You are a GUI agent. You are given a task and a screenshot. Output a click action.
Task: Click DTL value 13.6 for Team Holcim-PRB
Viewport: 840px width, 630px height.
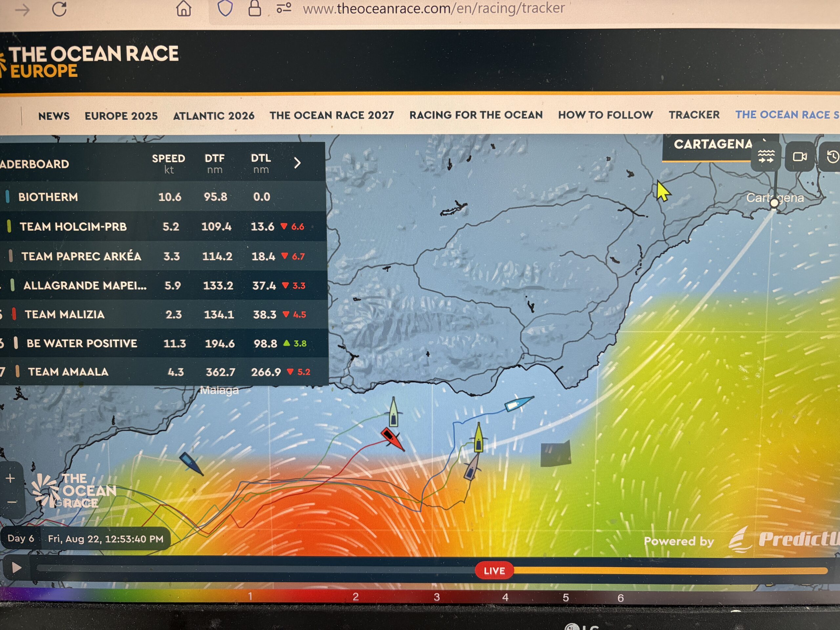[262, 226]
